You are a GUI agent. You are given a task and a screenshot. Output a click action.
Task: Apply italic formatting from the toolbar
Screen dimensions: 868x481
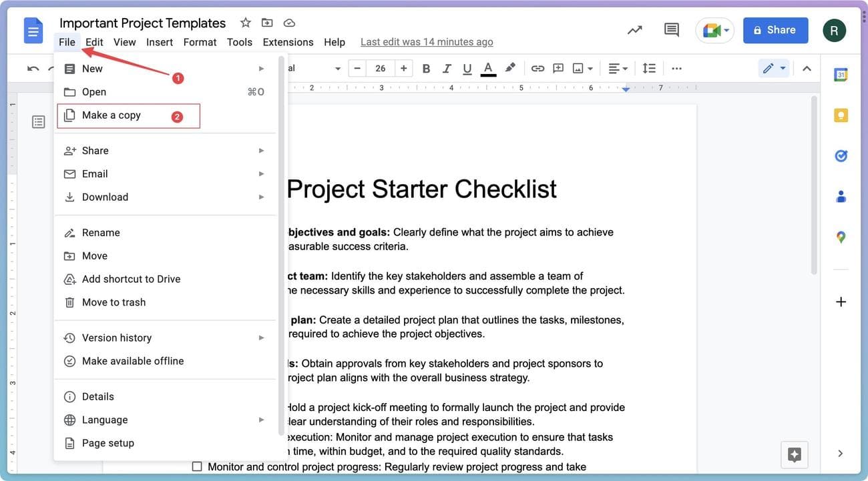[x=447, y=68]
